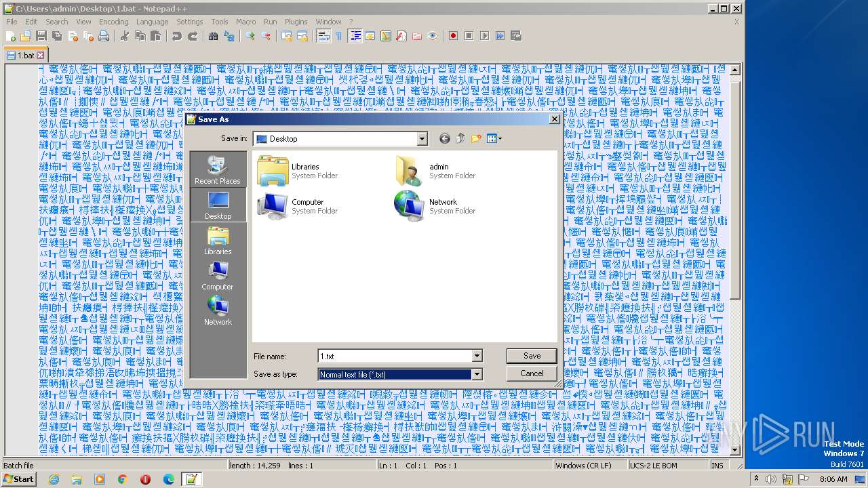Close the 1.bat tab with red X

tap(40, 56)
